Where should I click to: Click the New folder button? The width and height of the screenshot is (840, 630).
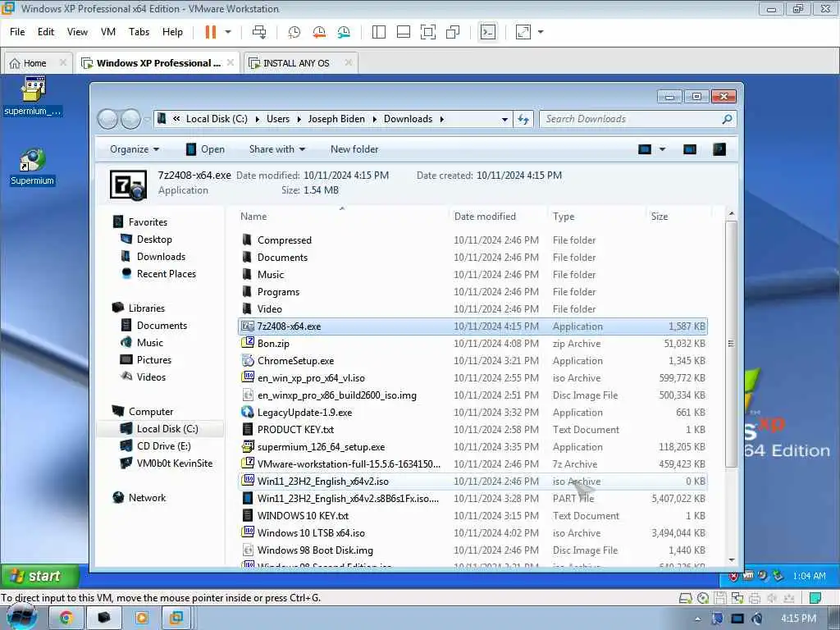point(354,149)
